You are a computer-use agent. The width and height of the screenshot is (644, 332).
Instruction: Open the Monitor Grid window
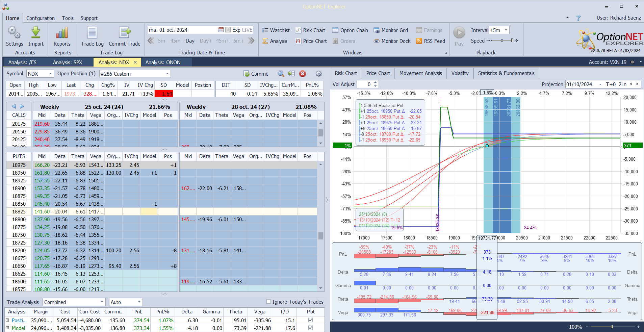pyautogui.click(x=391, y=30)
